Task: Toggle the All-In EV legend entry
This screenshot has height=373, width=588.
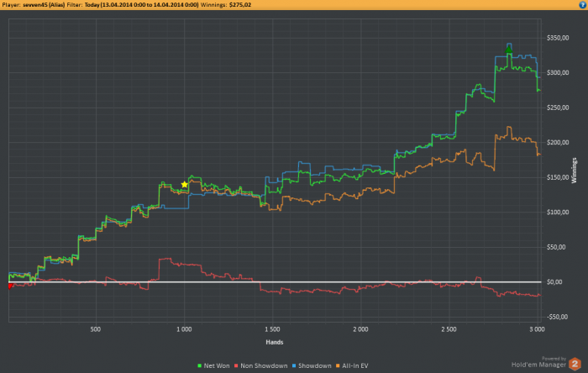Action: (352, 365)
